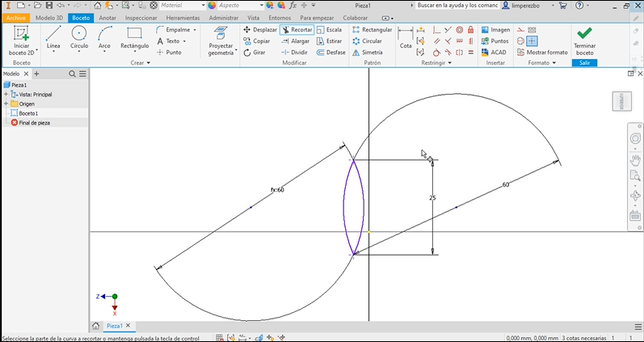Apply the tangent constraint icon
This screenshot has height=342, width=644.
(437, 53)
